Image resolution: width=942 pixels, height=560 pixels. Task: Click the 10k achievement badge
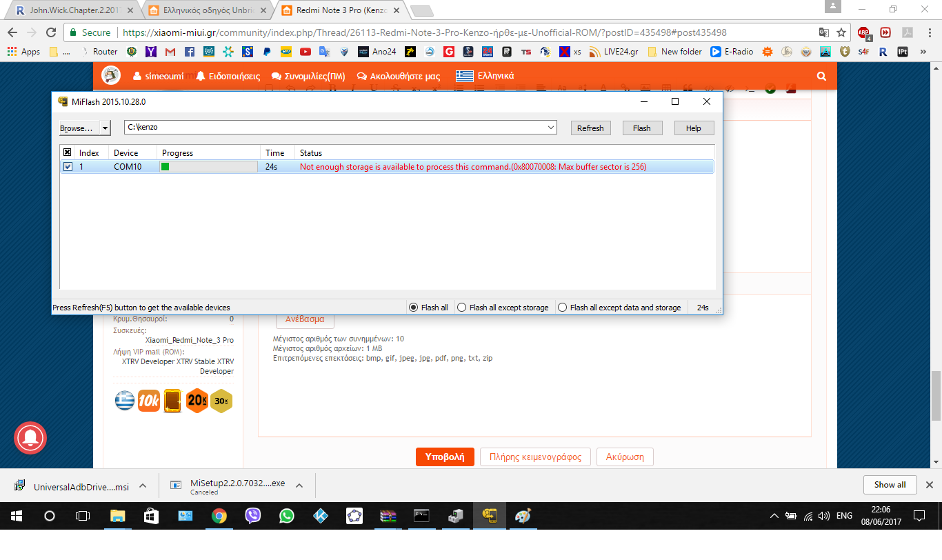coord(149,400)
